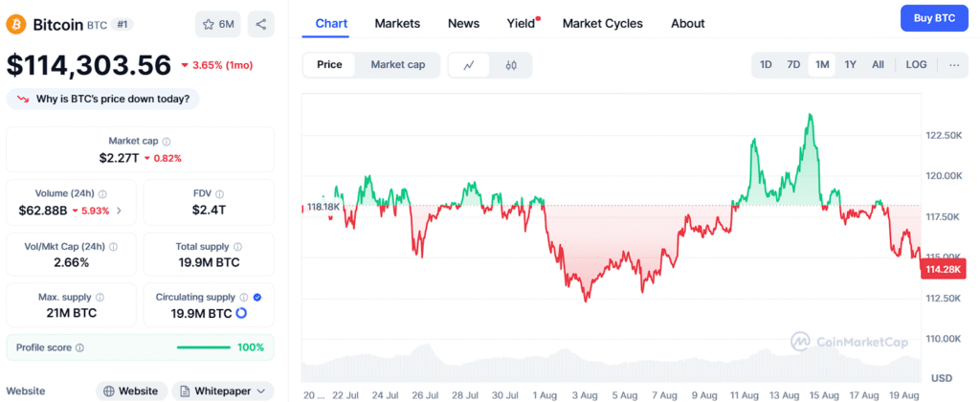Screen dimensions: 980x402
Task: Select the Price chart toggle
Action: tap(329, 65)
